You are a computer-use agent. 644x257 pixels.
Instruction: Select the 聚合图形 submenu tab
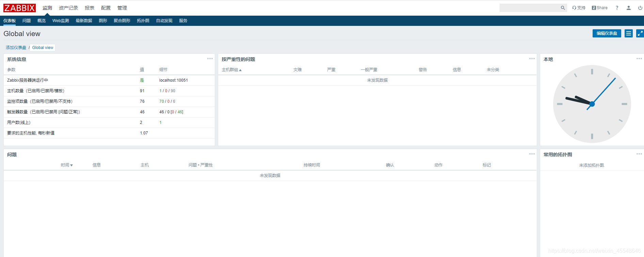[x=122, y=21]
